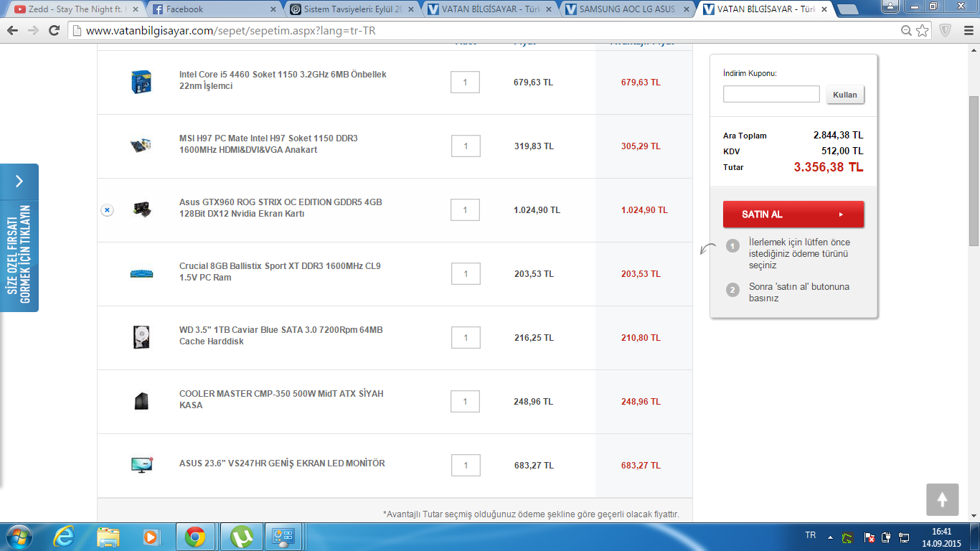Click the network tray icon
This screenshot has width=980, height=551.
coord(904,537)
